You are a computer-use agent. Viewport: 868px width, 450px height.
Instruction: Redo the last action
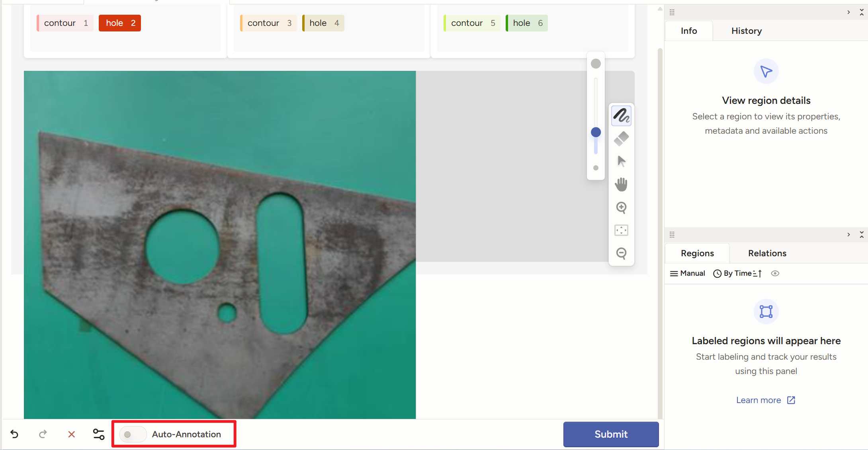pyautogui.click(x=43, y=434)
